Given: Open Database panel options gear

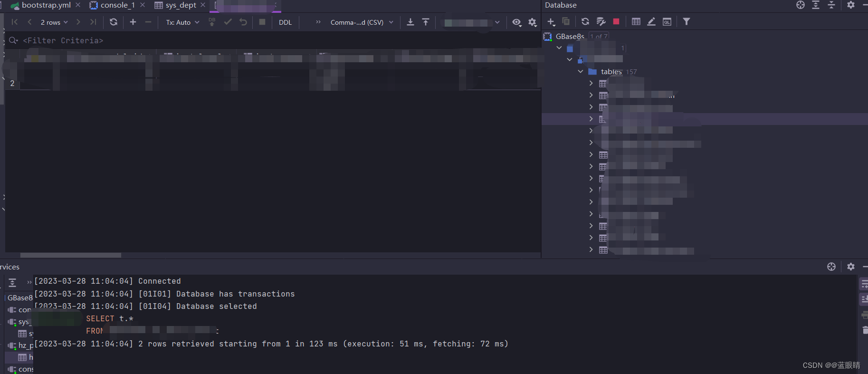Looking at the screenshot, I should click(x=851, y=5).
